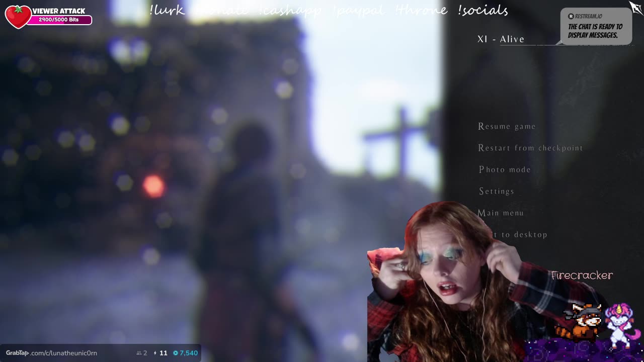
Task: Open Photo mode from pause menu
Action: [x=505, y=169]
